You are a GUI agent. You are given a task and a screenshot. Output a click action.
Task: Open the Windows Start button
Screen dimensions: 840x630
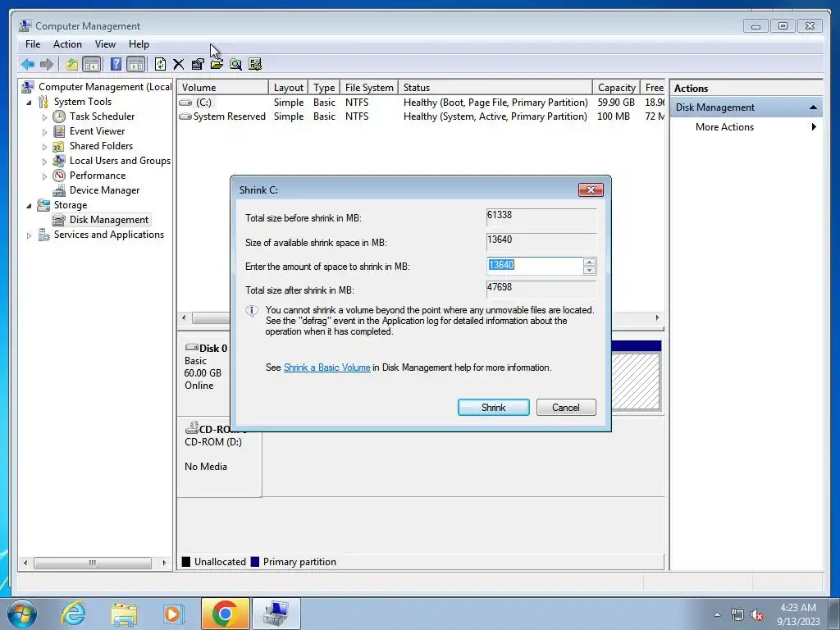[21, 614]
